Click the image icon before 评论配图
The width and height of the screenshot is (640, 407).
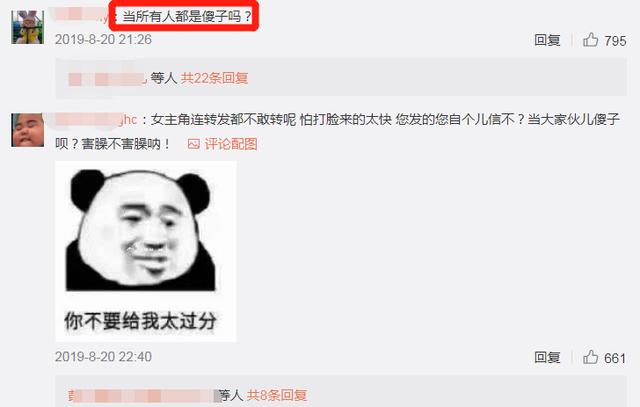click(193, 144)
